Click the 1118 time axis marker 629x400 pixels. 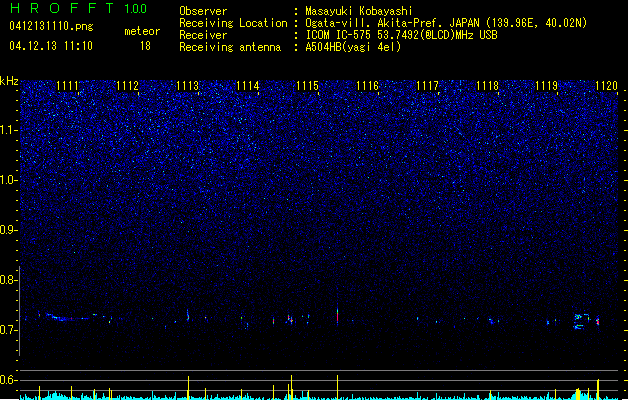487,86
